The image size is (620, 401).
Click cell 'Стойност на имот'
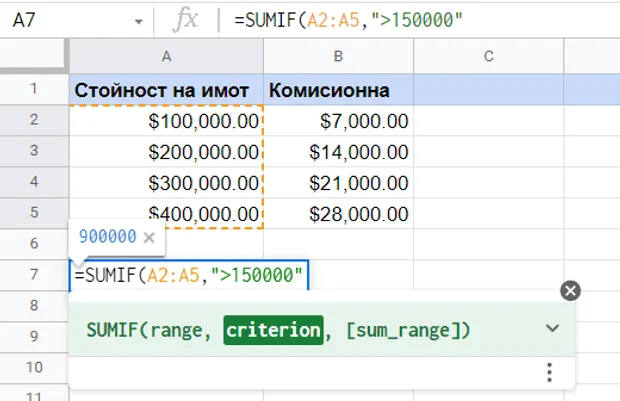pos(166,89)
